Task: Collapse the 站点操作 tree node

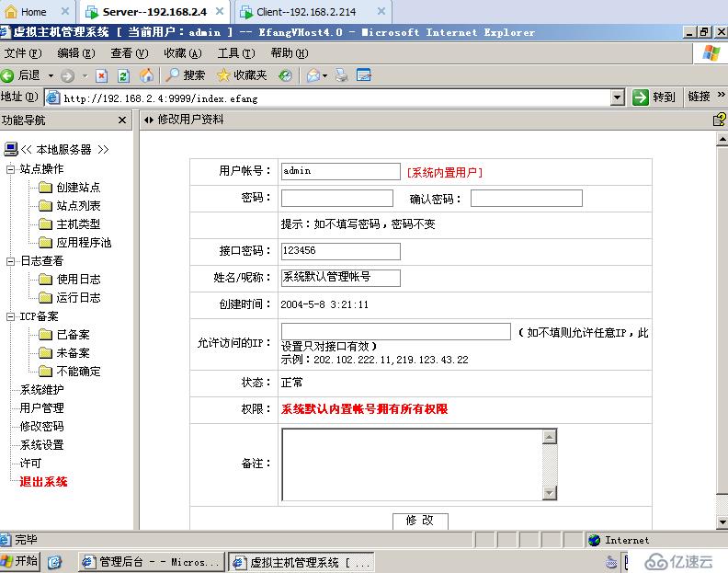Action: point(10,169)
